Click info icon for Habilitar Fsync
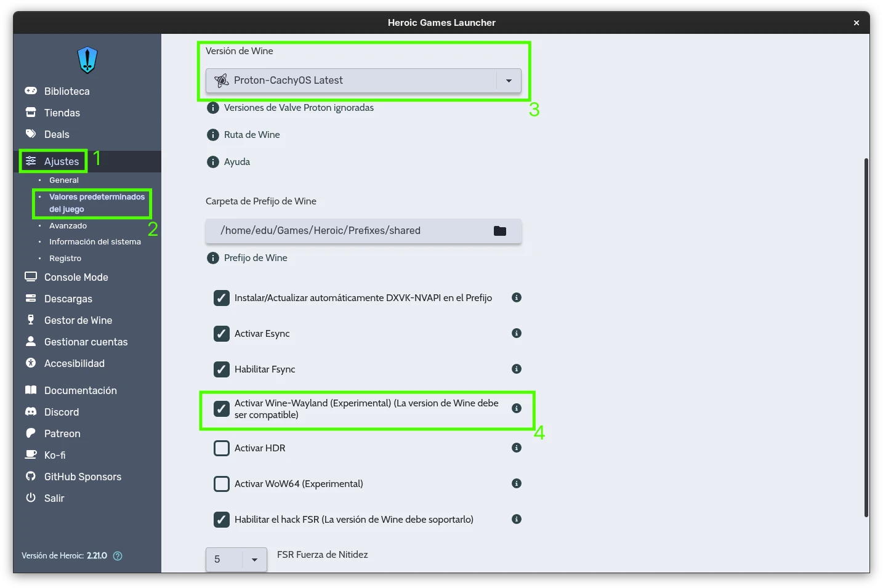883x588 pixels. (x=517, y=369)
